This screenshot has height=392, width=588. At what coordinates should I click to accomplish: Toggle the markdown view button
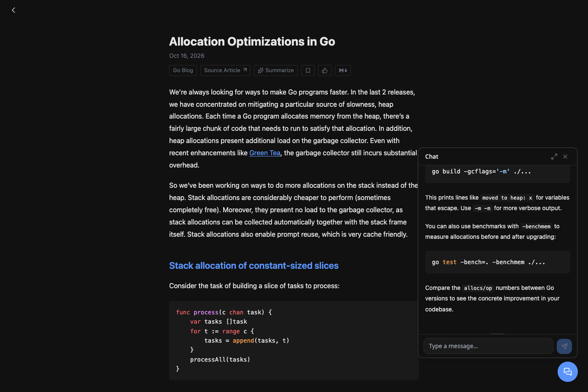click(x=343, y=70)
